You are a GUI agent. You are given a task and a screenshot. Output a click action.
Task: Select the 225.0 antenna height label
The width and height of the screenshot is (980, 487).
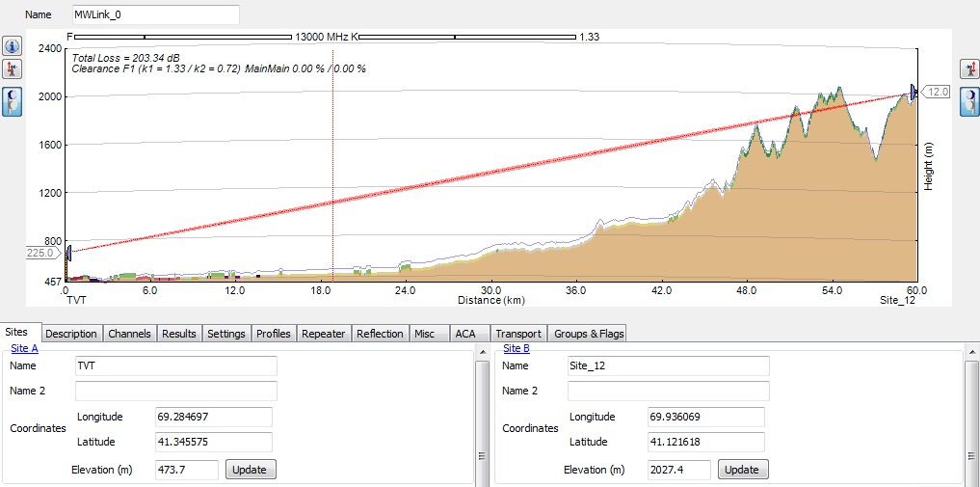[43, 254]
